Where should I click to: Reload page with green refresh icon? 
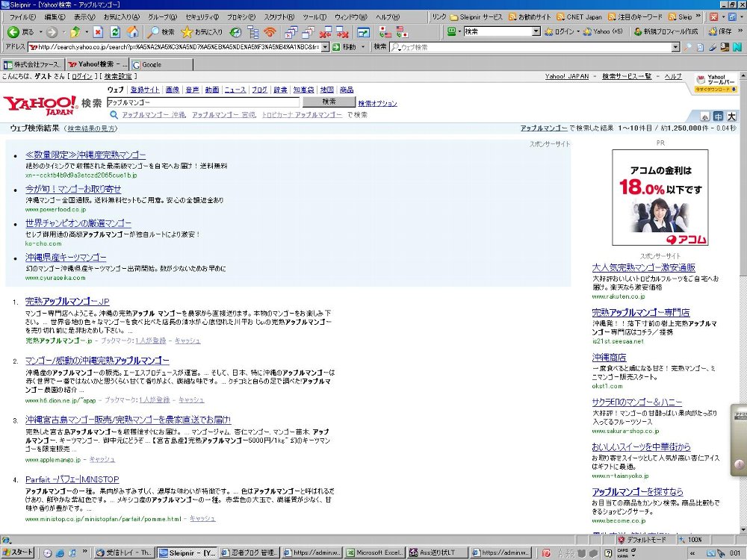[115, 32]
